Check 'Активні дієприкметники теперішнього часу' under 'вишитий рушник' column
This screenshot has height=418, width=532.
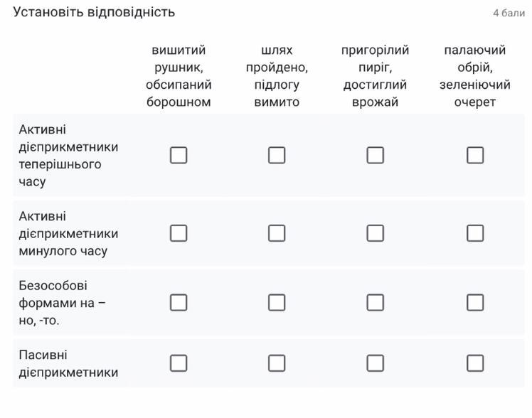[x=179, y=155]
